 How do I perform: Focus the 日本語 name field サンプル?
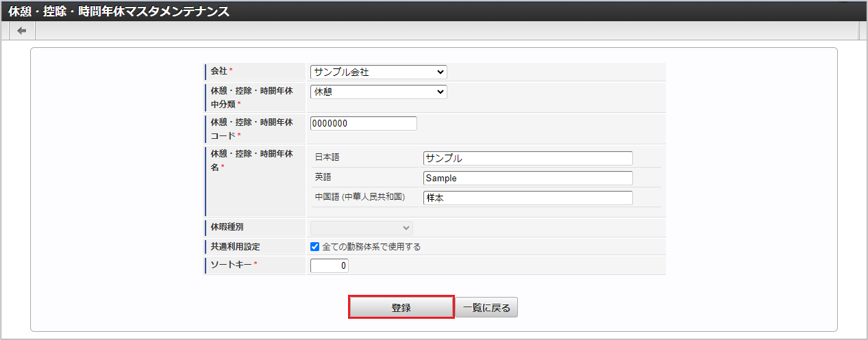528,158
